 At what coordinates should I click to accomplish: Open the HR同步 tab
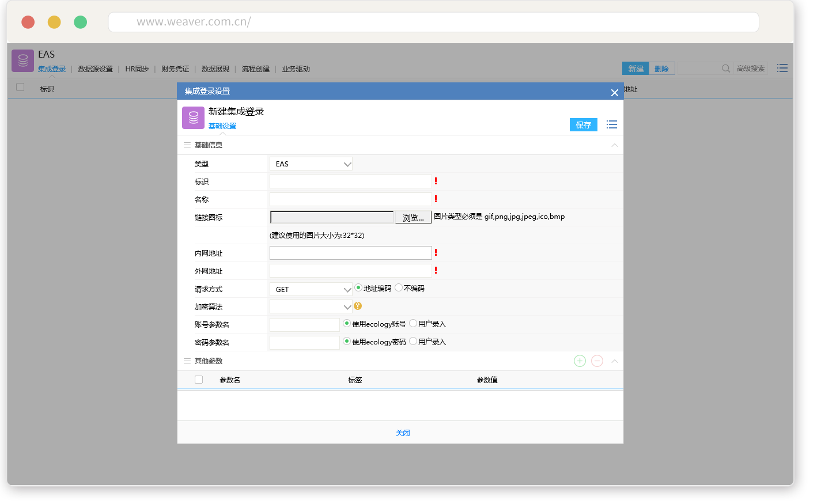137,69
